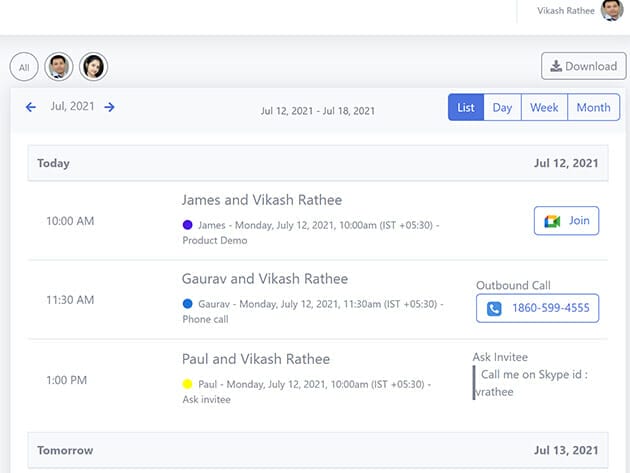Select the All team members filter

point(24,67)
